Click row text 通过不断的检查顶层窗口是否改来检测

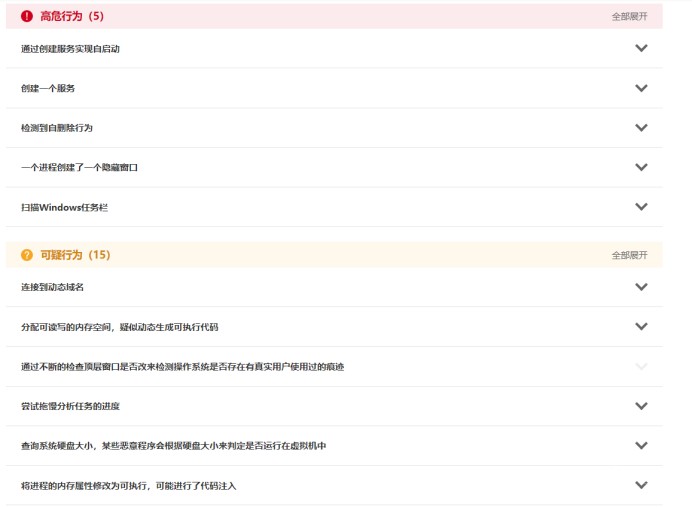tap(182, 367)
